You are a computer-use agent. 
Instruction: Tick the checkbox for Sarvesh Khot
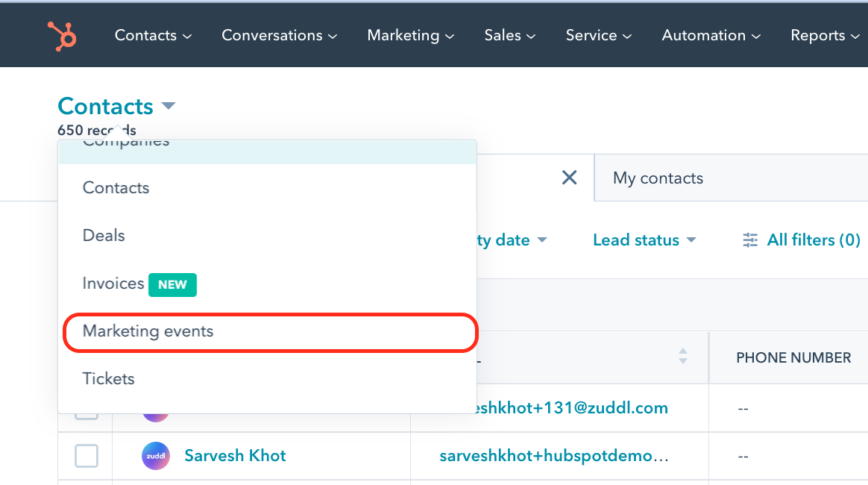[x=87, y=456]
